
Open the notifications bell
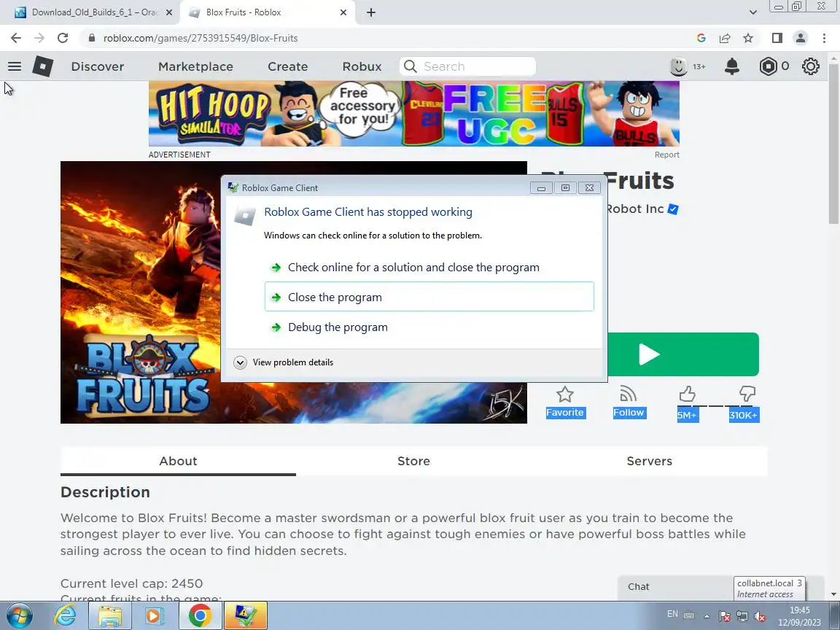tap(732, 66)
